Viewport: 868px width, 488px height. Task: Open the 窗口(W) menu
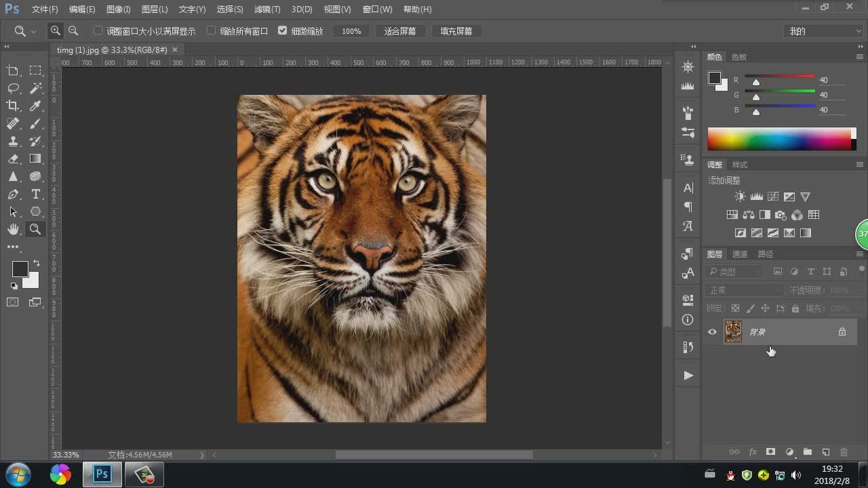[377, 9]
